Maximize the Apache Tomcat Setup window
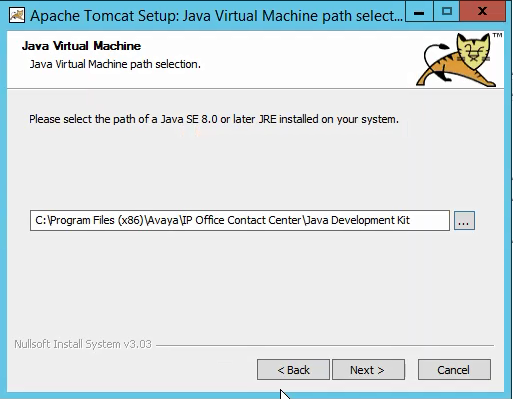This screenshot has width=513, height=399. pos(447,12)
